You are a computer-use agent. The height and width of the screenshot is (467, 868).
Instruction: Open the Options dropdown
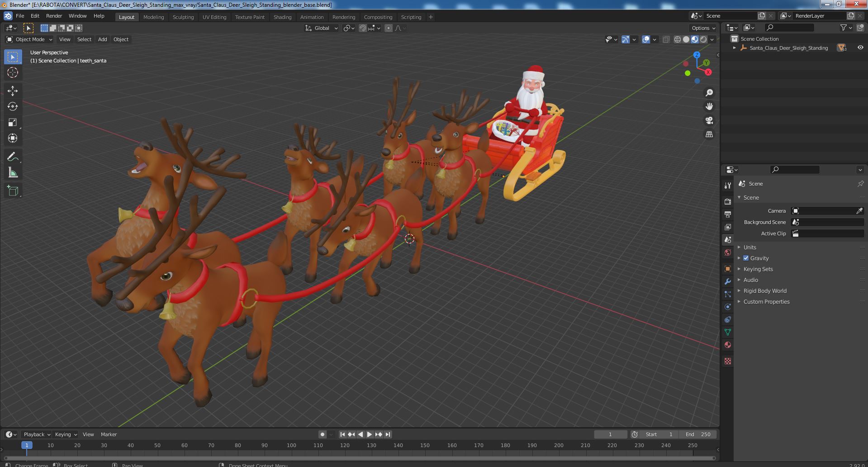(x=703, y=28)
